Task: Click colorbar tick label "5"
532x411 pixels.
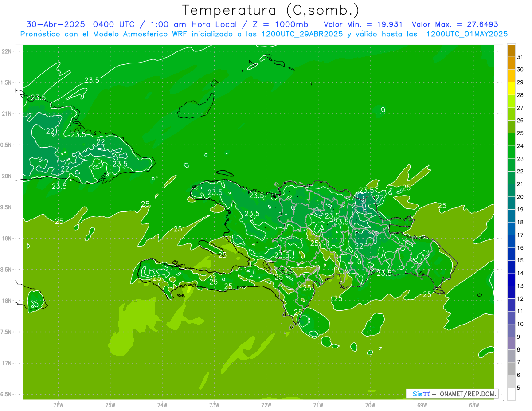Action: pos(519,388)
